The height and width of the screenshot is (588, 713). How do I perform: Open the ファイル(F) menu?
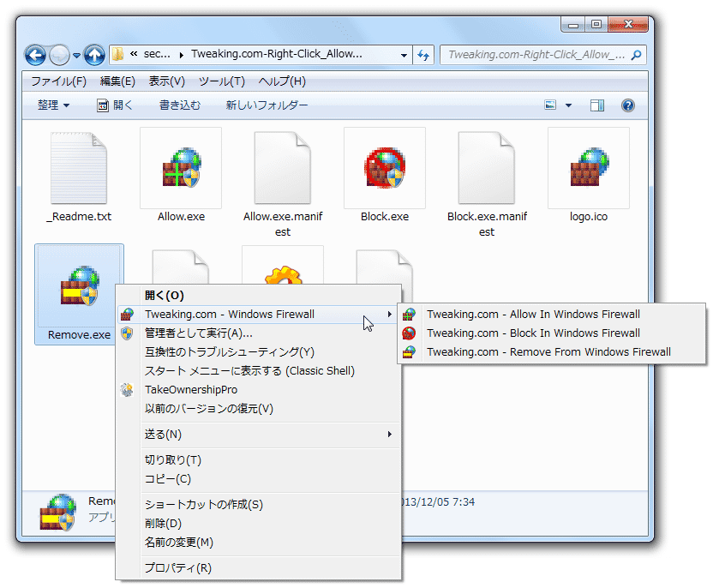(58, 81)
